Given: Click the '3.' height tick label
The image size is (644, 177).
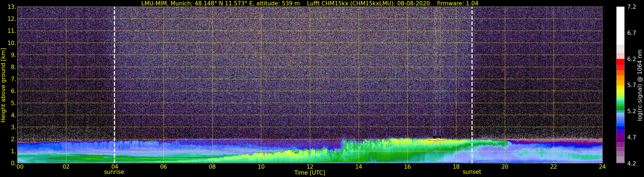Looking at the screenshot, I should pos(13,127).
